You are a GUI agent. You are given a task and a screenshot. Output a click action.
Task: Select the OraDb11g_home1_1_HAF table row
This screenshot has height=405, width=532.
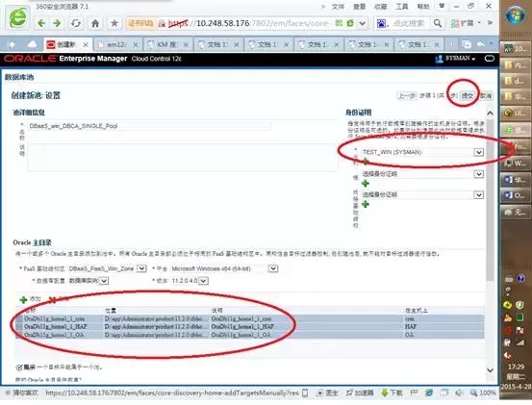click(250, 327)
